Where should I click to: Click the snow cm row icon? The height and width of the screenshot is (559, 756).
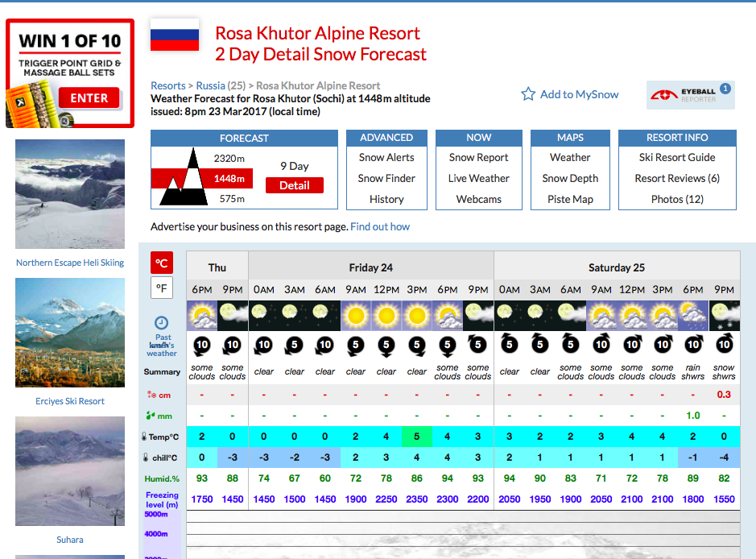(x=151, y=395)
